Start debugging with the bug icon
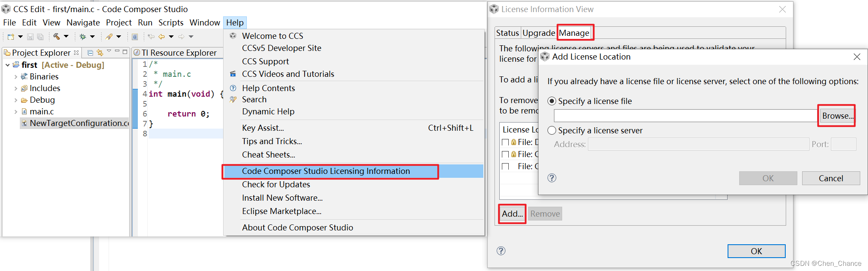Screen dimensions: 868x271 pos(82,36)
